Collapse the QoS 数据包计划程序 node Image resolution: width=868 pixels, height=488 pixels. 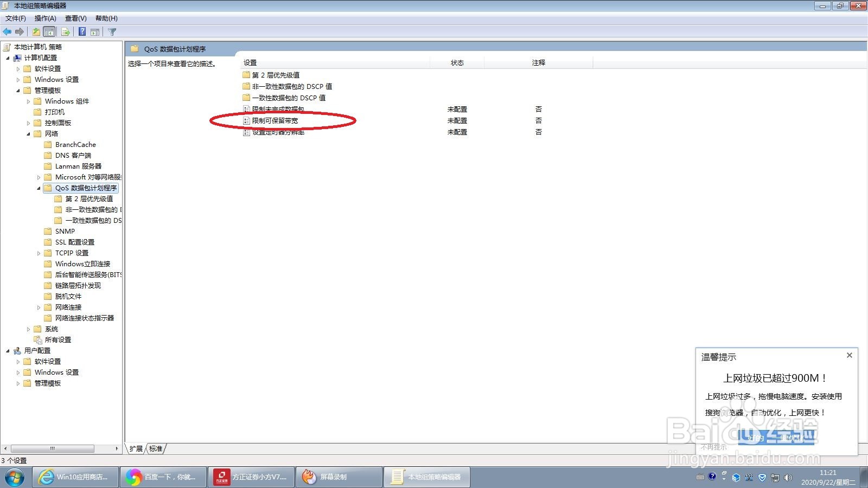(39, 188)
